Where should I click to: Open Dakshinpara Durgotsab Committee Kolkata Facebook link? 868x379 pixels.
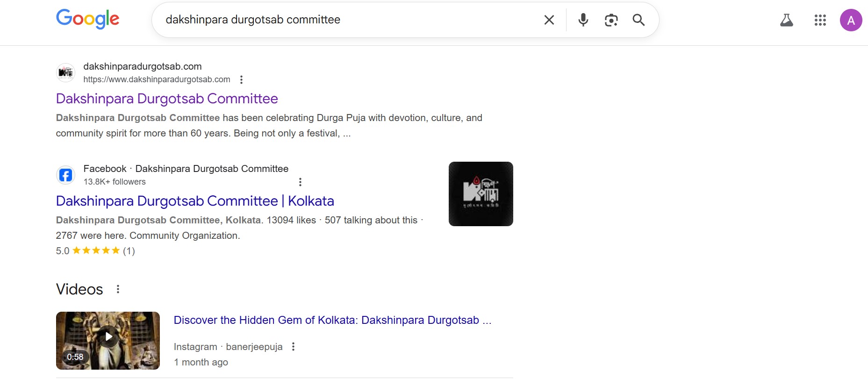coord(195,201)
